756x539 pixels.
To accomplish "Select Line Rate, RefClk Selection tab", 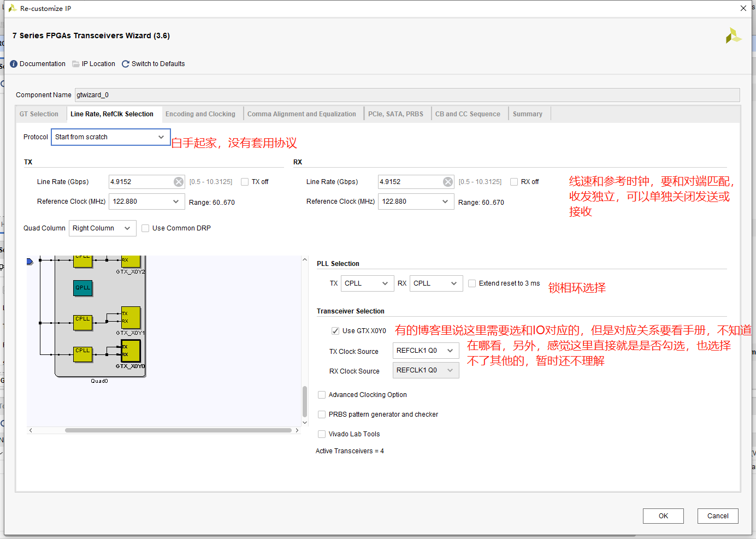I will [112, 114].
